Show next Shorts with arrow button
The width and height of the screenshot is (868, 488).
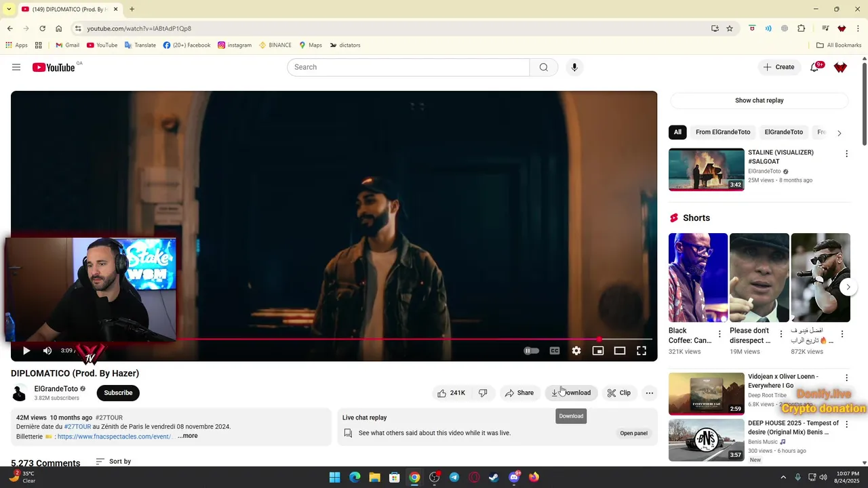click(848, 287)
